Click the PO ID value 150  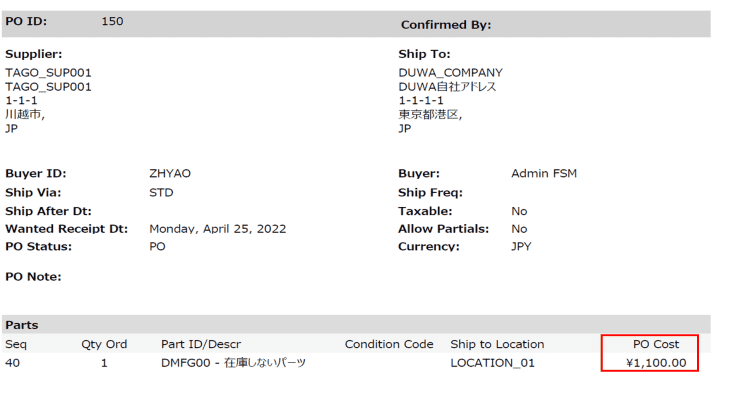113,21
